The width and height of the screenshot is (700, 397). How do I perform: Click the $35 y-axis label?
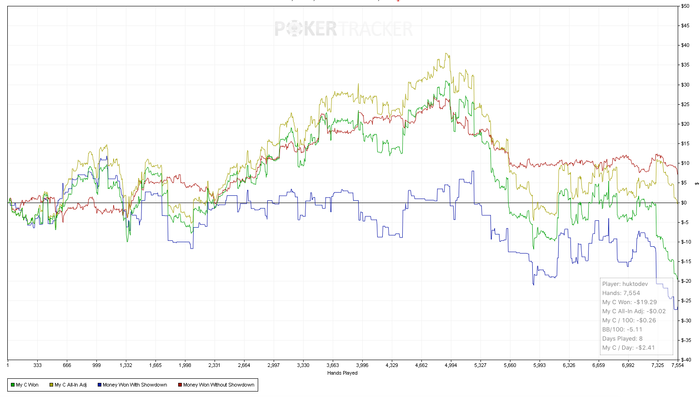[685, 65]
